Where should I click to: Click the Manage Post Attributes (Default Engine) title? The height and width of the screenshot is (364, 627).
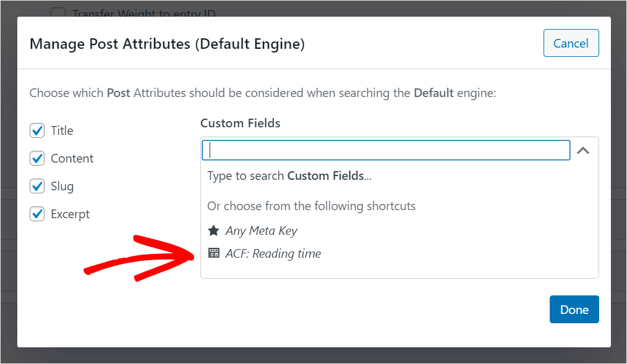click(167, 44)
